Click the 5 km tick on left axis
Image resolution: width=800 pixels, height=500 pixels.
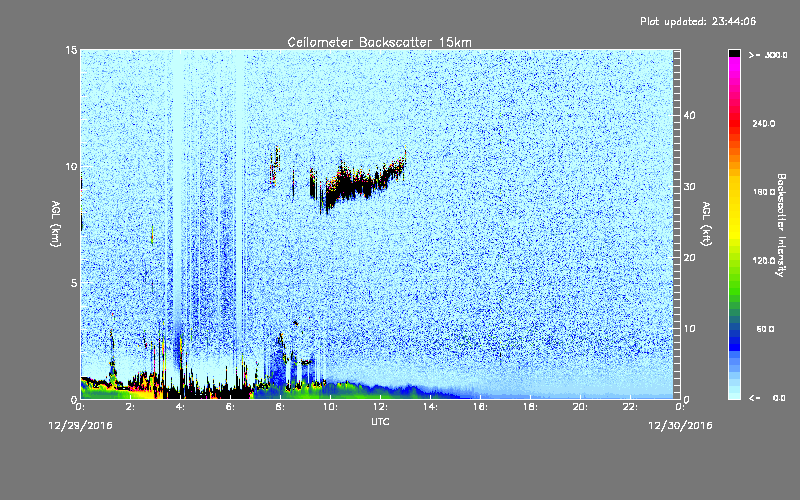(x=74, y=283)
